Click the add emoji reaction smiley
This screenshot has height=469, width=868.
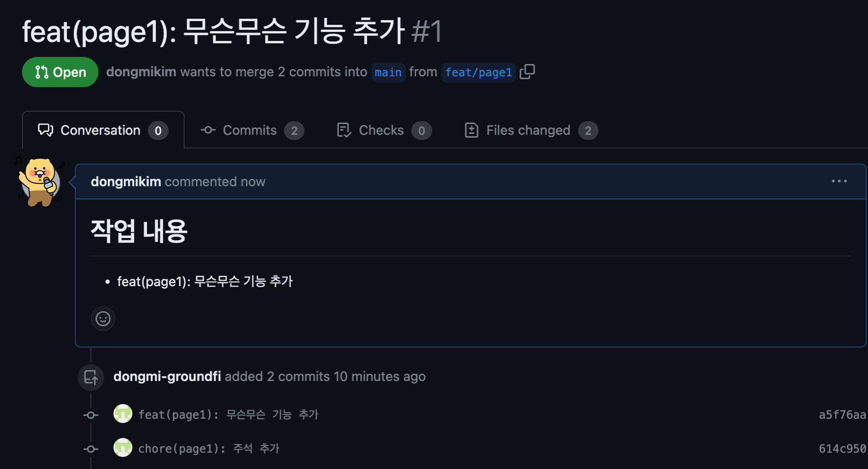(103, 319)
